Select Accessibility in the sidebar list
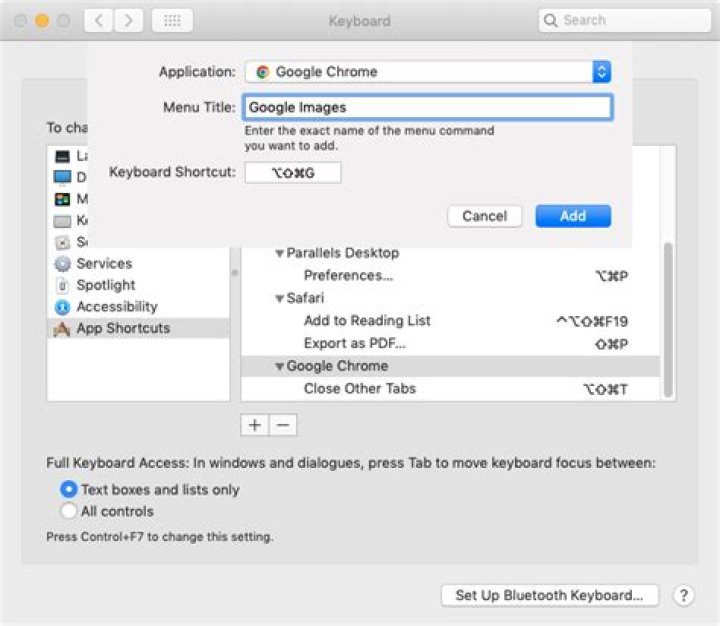Image resolution: width=720 pixels, height=626 pixels. tap(138, 307)
